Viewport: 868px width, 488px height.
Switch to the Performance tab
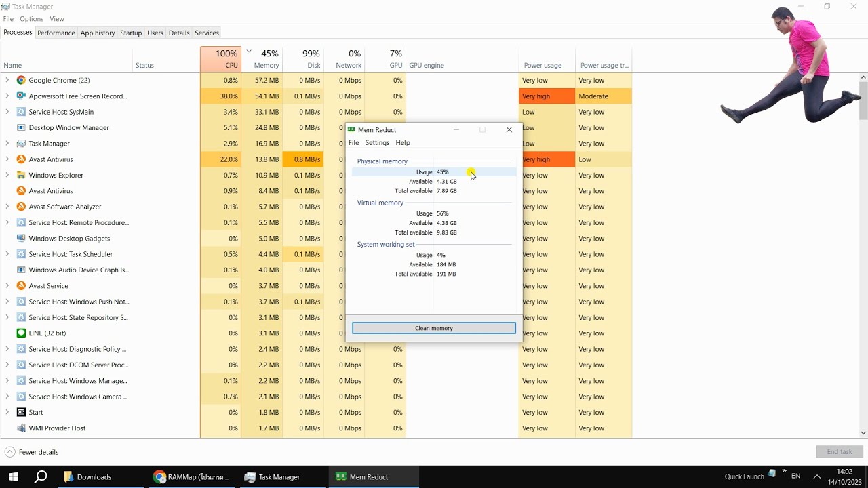click(x=56, y=33)
